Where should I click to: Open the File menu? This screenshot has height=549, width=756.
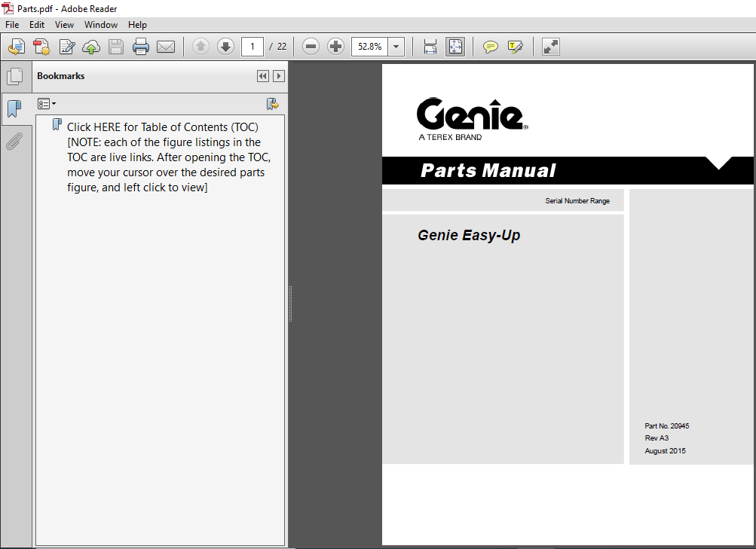(12, 25)
